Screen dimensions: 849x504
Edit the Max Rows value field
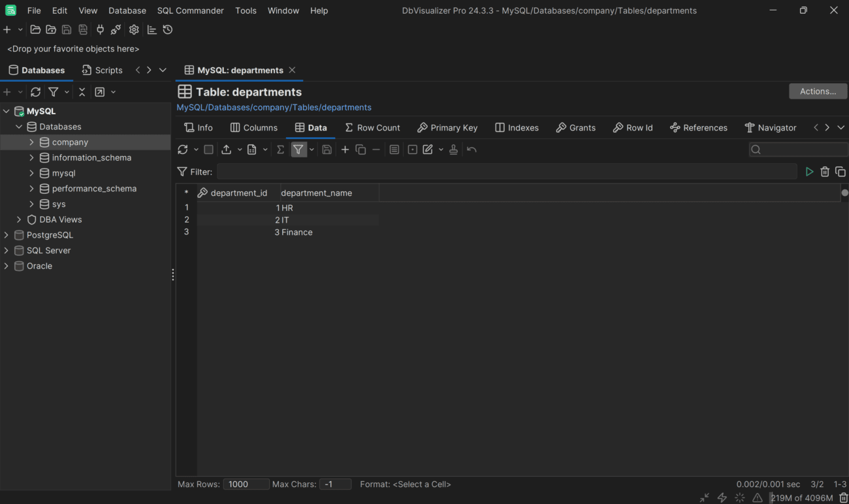pos(246,484)
